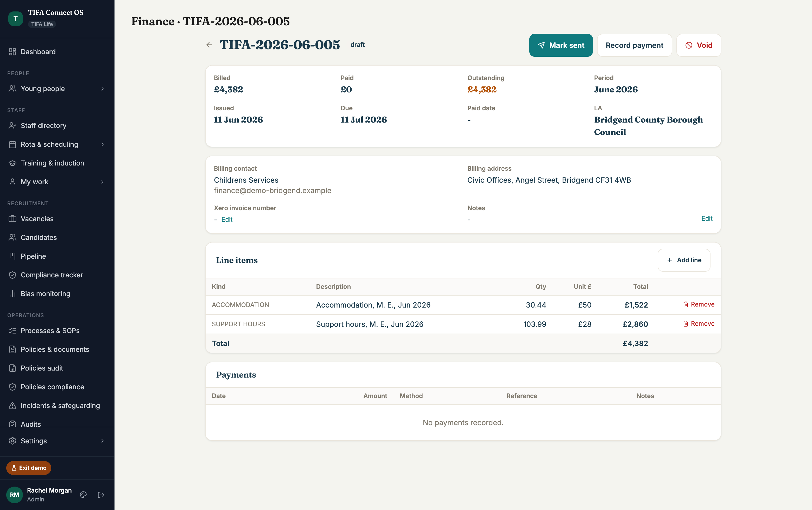The image size is (812, 510).
Task: Click the Settings gear icon
Action: (x=12, y=441)
